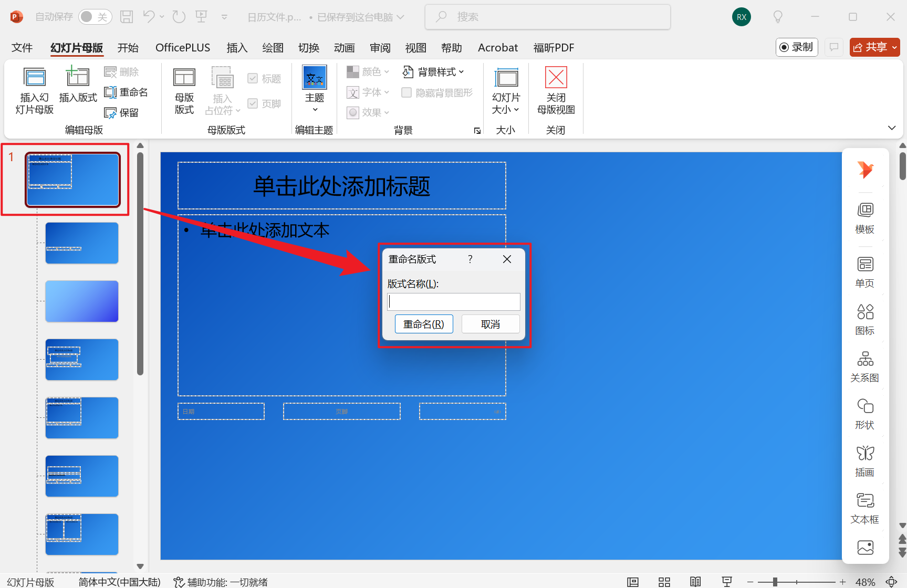Screen dimensions: 907x588
Task: Switch to the 开始 ribbon tab
Action: [x=128, y=47]
